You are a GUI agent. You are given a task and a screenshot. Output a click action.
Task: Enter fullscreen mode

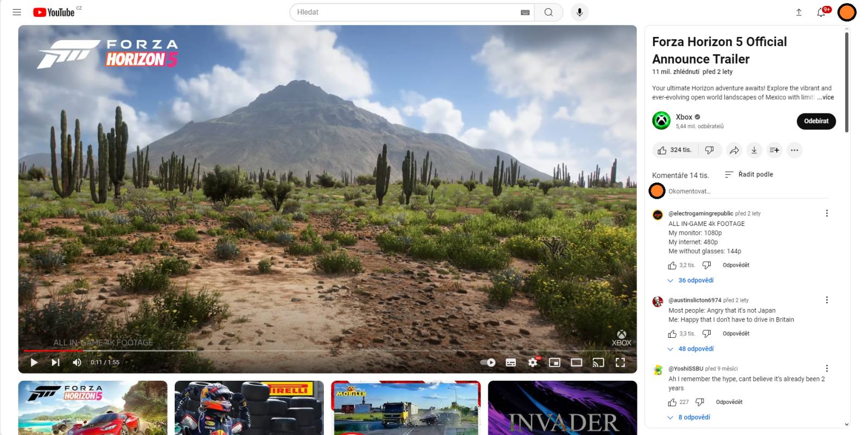pyautogui.click(x=620, y=362)
